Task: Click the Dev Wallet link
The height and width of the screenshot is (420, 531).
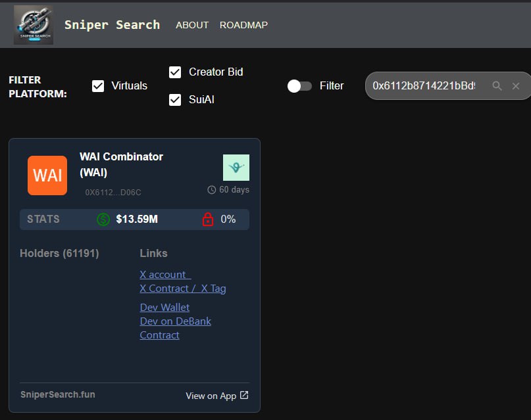Action: click(164, 307)
